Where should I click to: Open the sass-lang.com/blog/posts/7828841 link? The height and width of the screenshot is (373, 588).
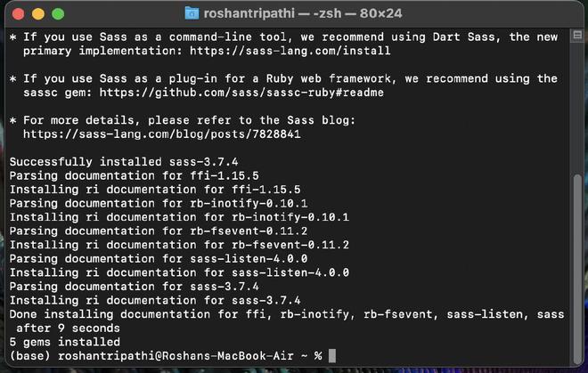pos(162,134)
